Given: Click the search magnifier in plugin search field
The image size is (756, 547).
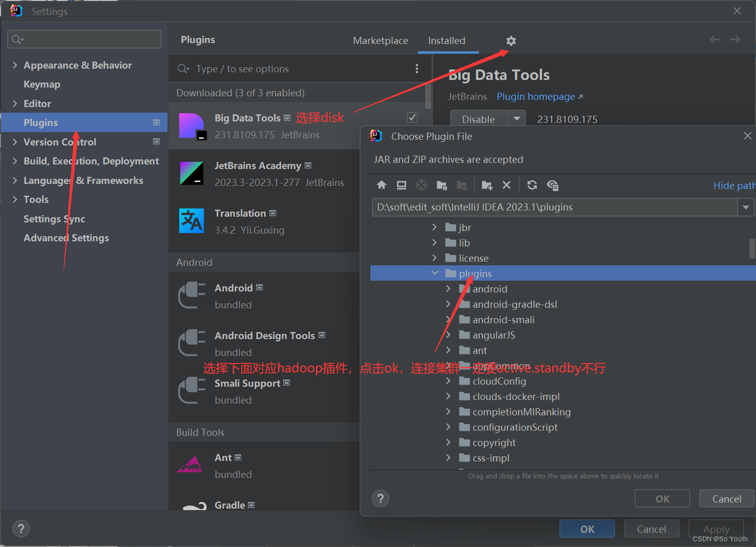Looking at the screenshot, I should [183, 69].
